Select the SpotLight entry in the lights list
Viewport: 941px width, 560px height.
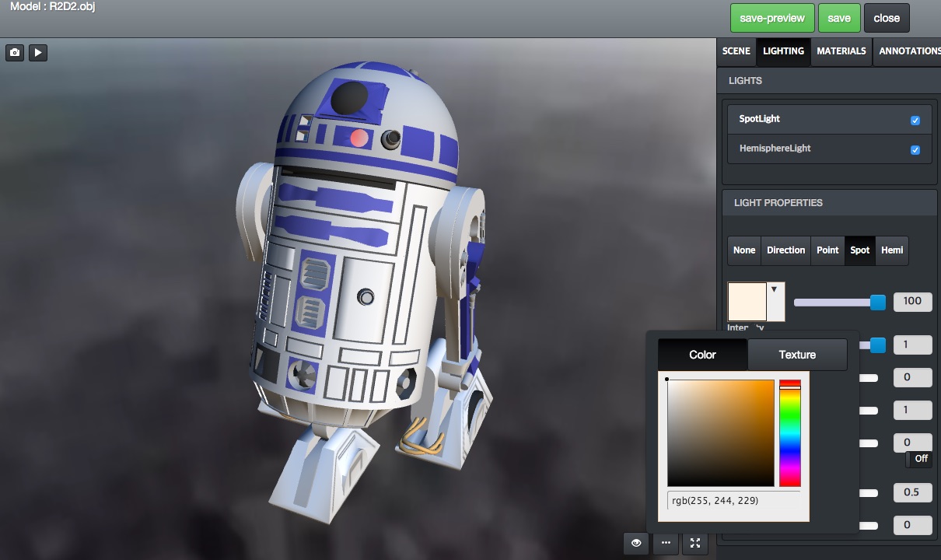click(829, 119)
